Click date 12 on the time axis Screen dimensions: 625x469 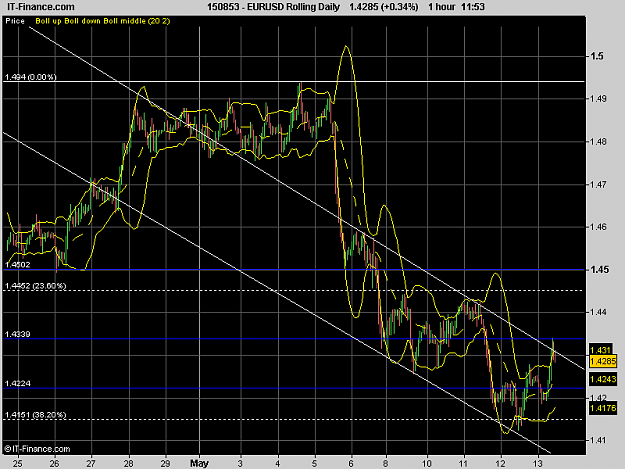[501, 463]
